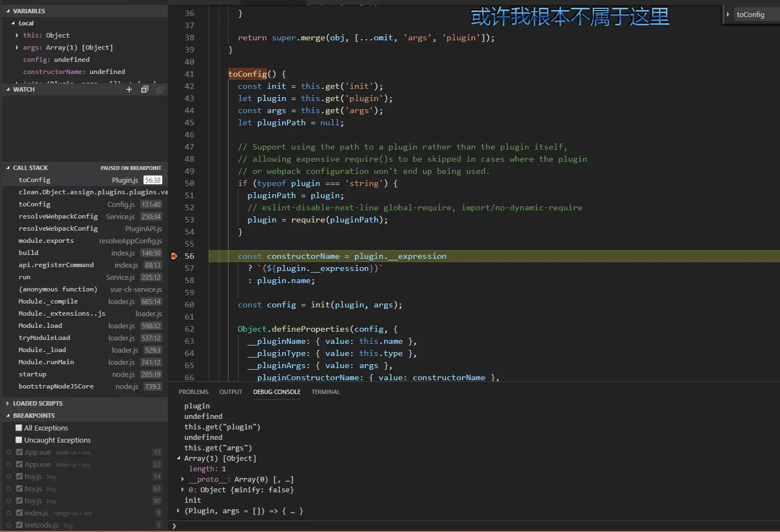Click toConfig method name on line 41
The width and height of the screenshot is (780, 532).
click(x=248, y=74)
